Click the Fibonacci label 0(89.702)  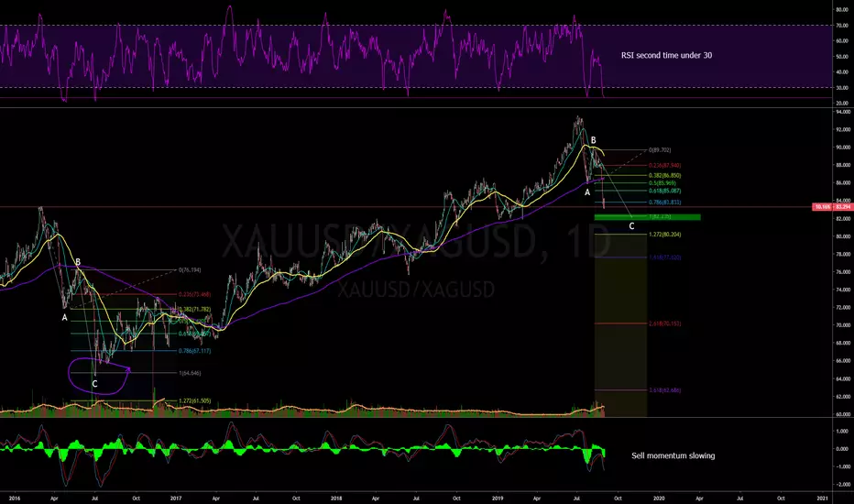coord(660,150)
